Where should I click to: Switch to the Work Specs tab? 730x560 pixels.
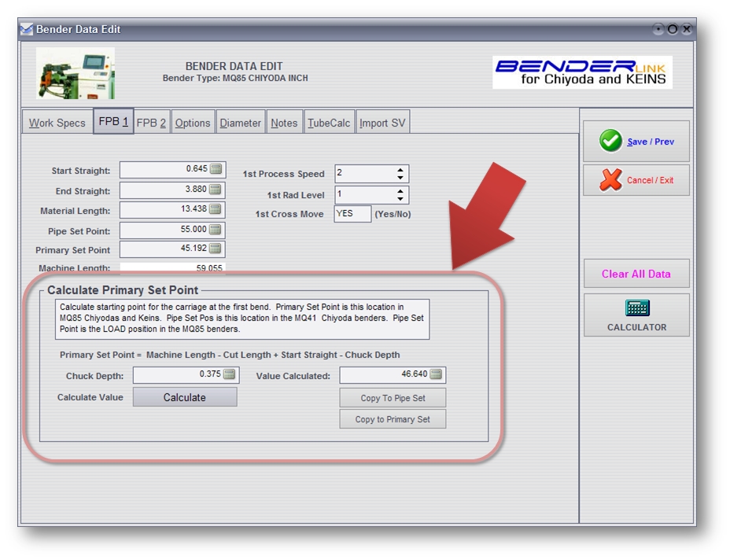(x=57, y=123)
